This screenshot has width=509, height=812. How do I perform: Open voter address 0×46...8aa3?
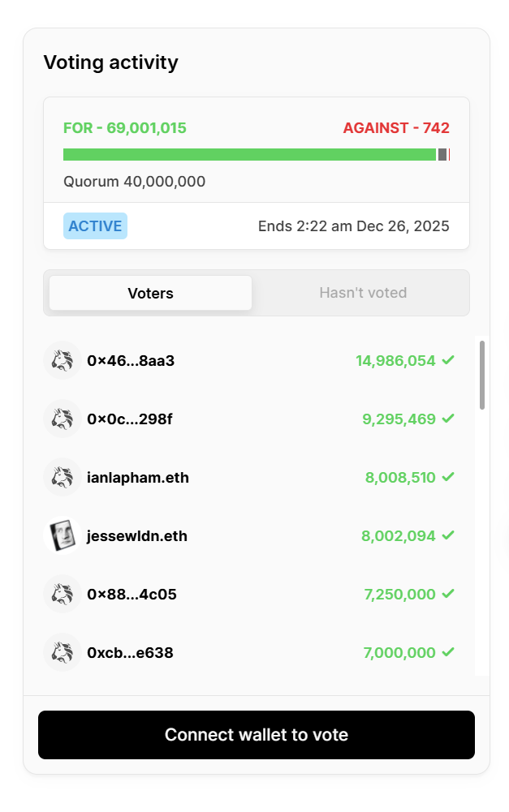[x=131, y=361]
